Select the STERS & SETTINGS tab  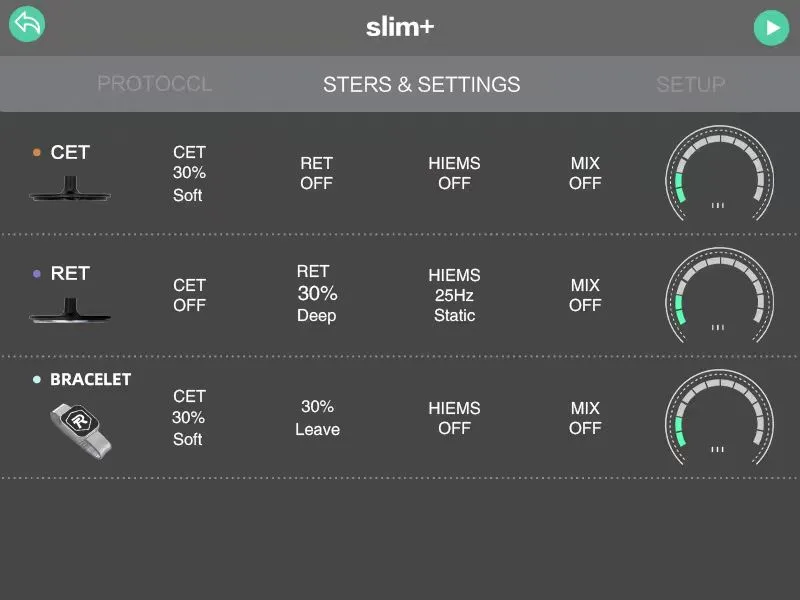pyautogui.click(x=421, y=84)
